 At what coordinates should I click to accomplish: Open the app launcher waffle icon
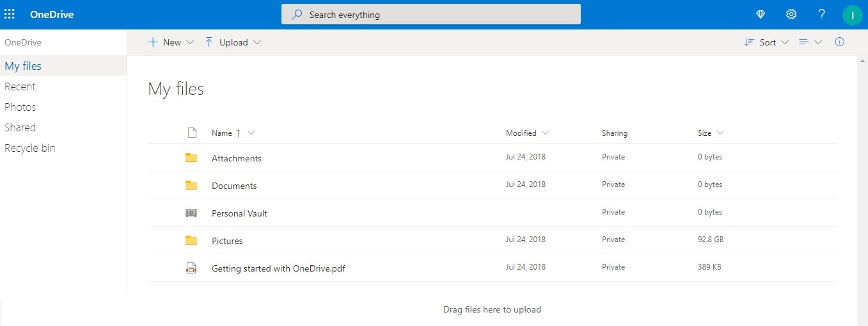tap(10, 14)
